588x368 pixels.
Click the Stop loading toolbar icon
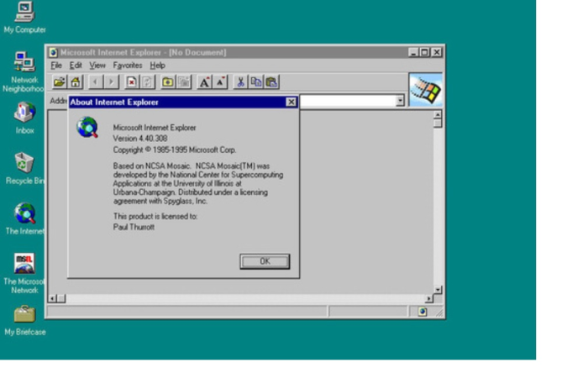[x=131, y=81]
